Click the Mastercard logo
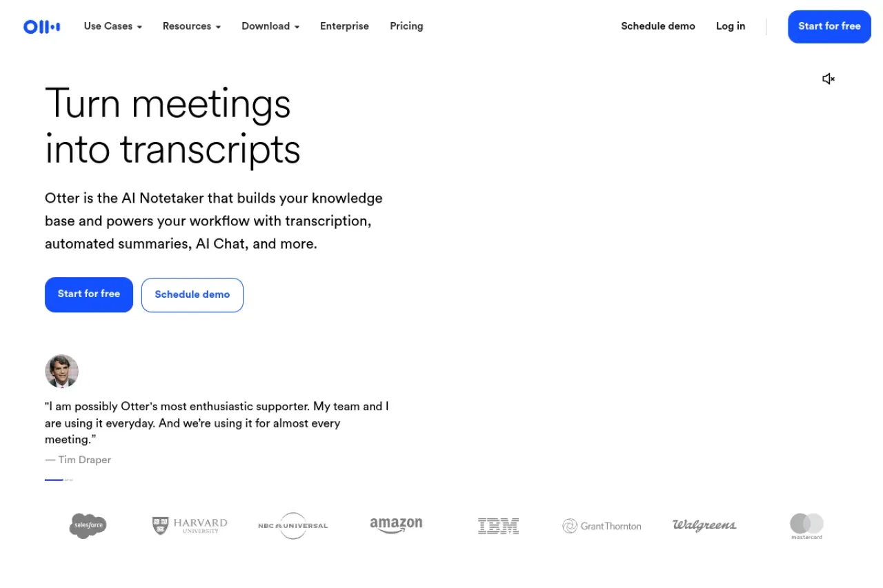This screenshot has height=588, width=883. coord(806,527)
